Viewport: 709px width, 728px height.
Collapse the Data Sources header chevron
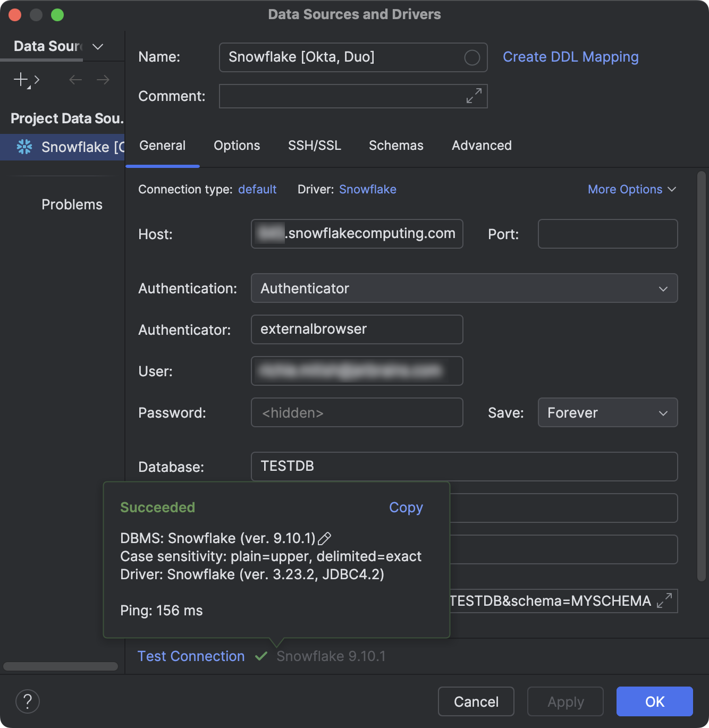pyautogui.click(x=97, y=47)
